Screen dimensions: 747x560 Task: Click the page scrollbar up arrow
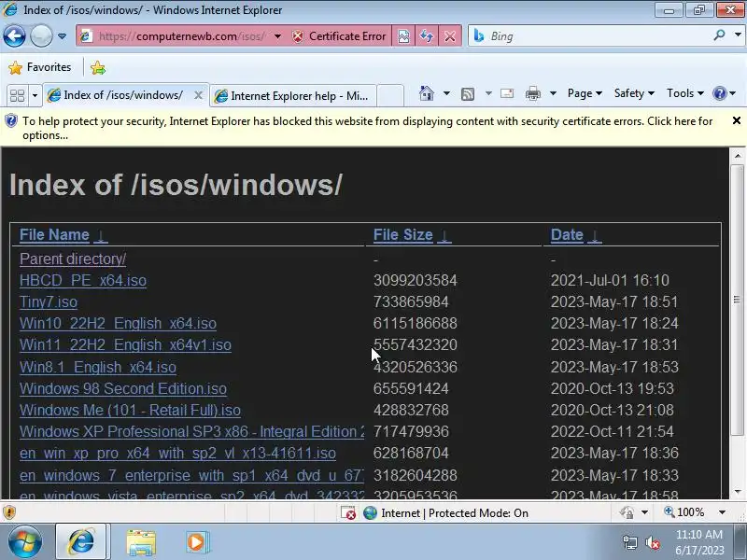click(738, 156)
